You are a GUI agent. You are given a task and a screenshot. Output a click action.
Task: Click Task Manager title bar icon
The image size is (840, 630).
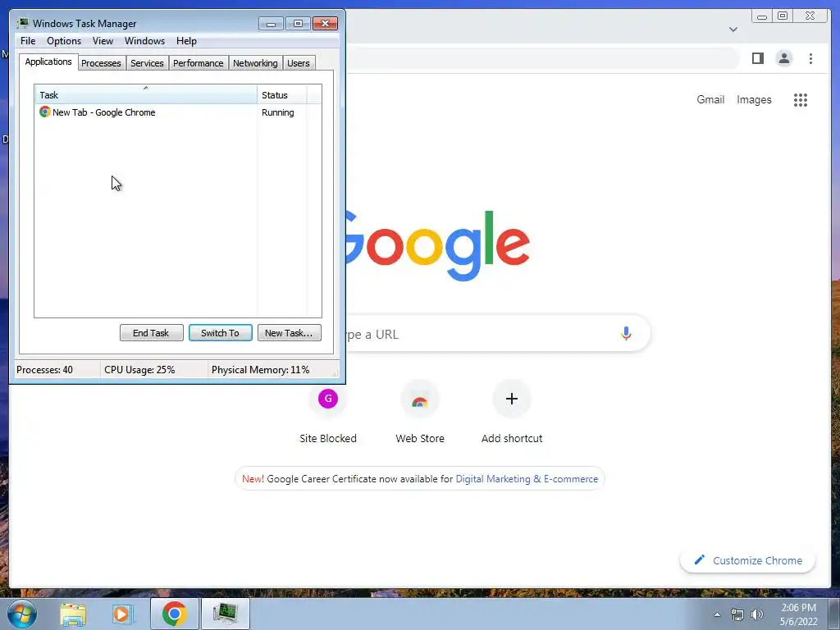click(x=22, y=23)
